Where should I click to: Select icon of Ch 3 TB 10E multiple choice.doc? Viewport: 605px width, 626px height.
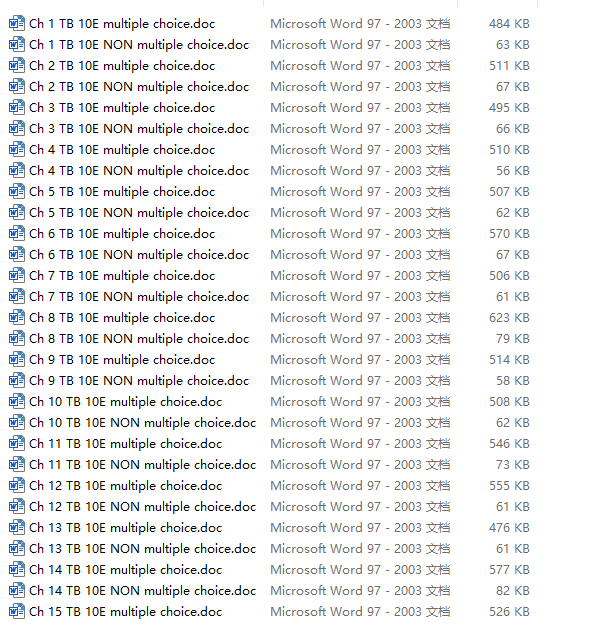pyautogui.click(x=16, y=107)
